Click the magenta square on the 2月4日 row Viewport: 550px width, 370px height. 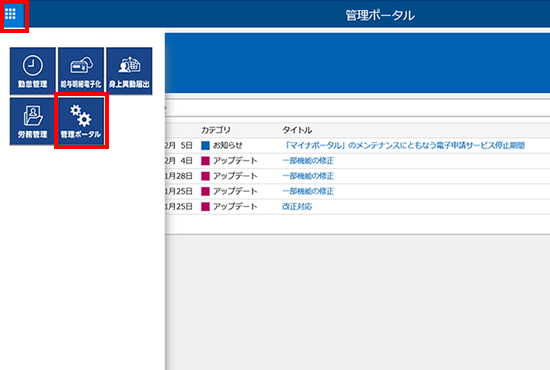point(205,161)
